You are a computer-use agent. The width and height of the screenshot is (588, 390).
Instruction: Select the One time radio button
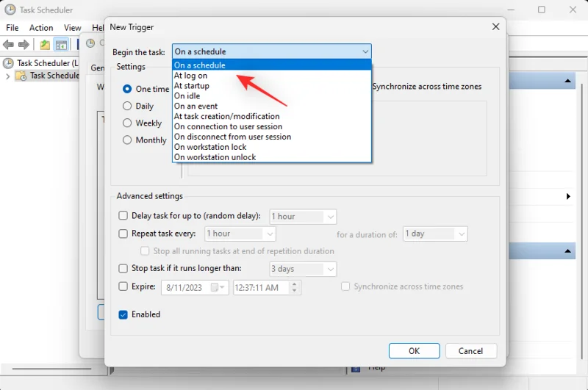[x=127, y=89]
